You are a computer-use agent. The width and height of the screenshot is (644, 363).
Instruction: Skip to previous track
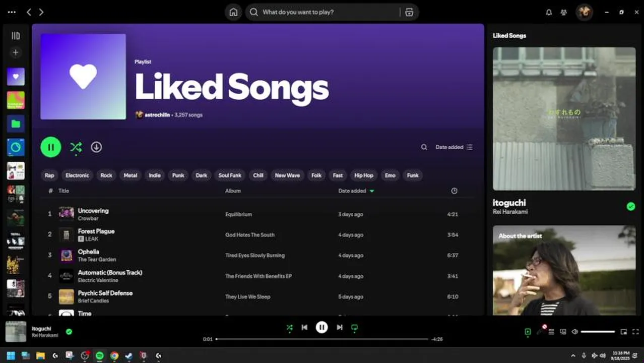click(x=304, y=328)
